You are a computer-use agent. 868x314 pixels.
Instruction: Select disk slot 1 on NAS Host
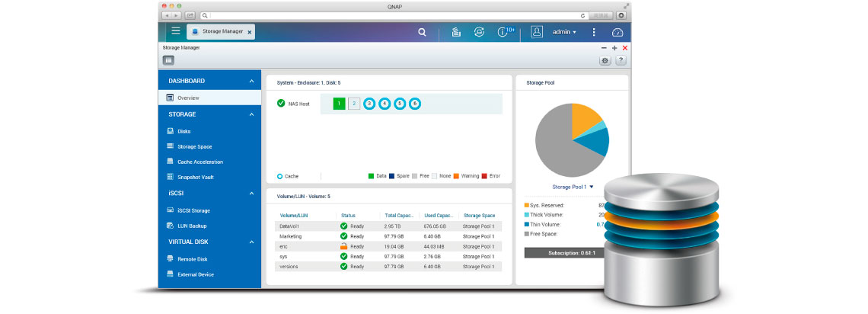click(339, 104)
